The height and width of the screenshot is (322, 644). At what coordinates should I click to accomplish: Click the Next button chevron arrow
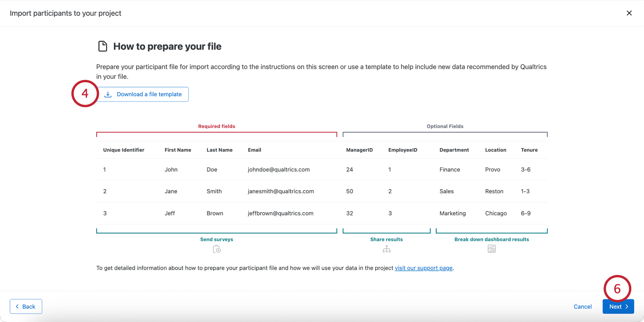(627, 306)
